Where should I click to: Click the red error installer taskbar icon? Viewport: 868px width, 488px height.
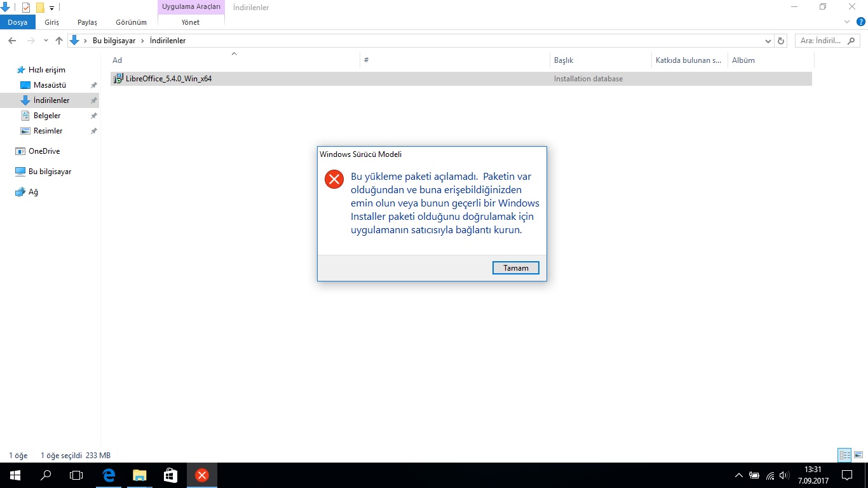201,475
